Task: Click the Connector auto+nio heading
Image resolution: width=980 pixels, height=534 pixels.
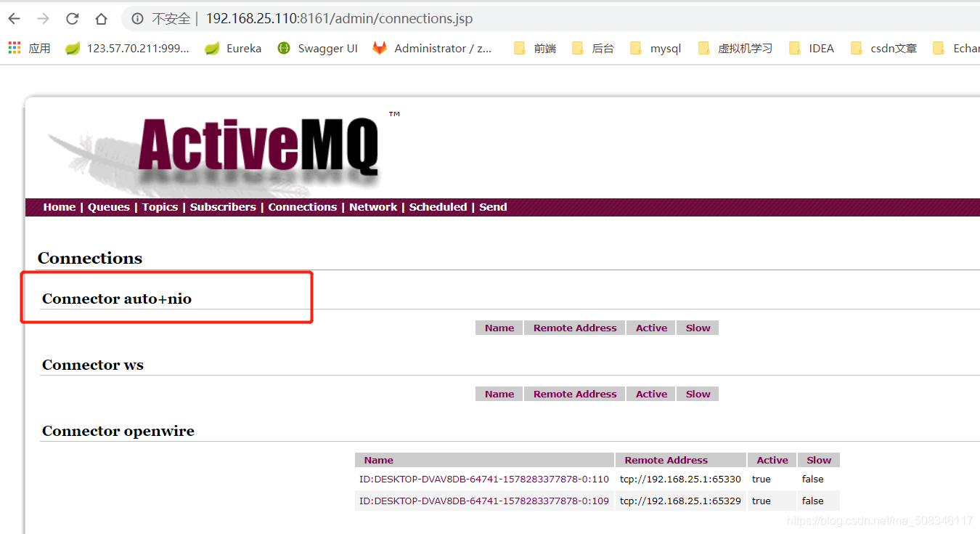Action: pos(117,299)
